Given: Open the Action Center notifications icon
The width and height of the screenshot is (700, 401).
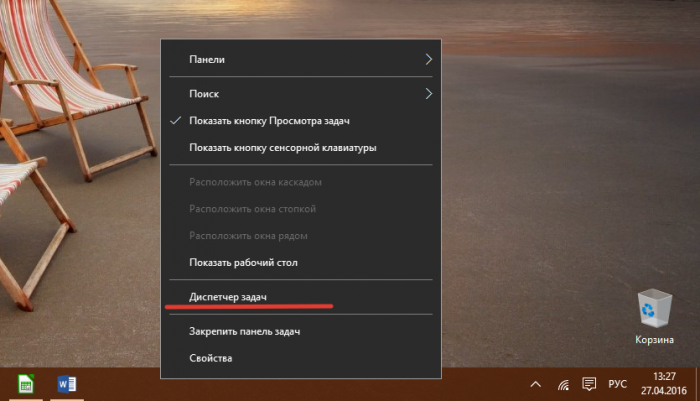Looking at the screenshot, I should point(589,384).
